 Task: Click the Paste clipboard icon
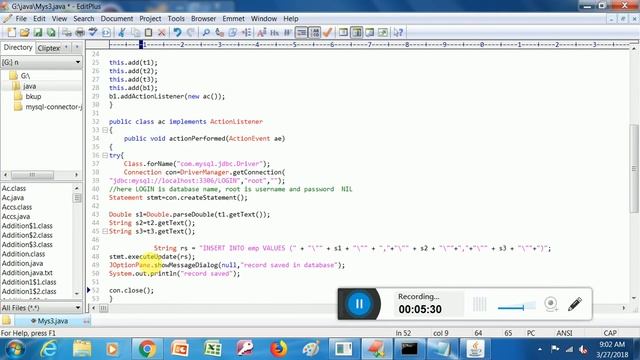click(x=149, y=32)
